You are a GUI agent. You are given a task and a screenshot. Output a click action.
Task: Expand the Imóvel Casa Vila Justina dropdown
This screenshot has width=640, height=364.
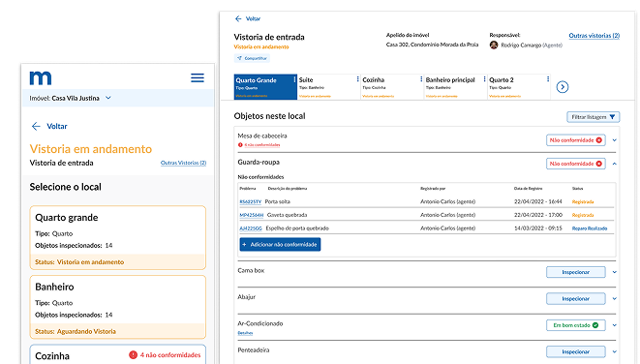pos(108,98)
